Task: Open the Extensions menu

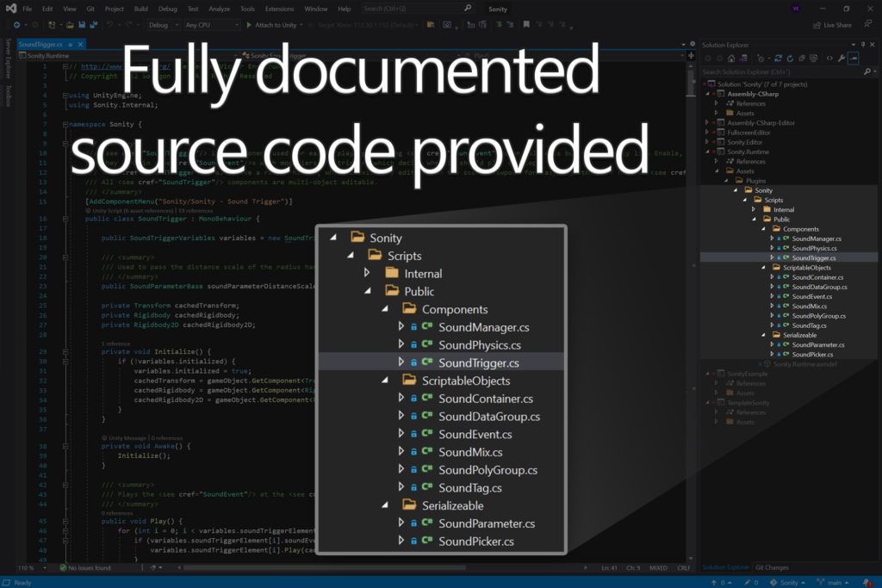Action: tap(280, 9)
